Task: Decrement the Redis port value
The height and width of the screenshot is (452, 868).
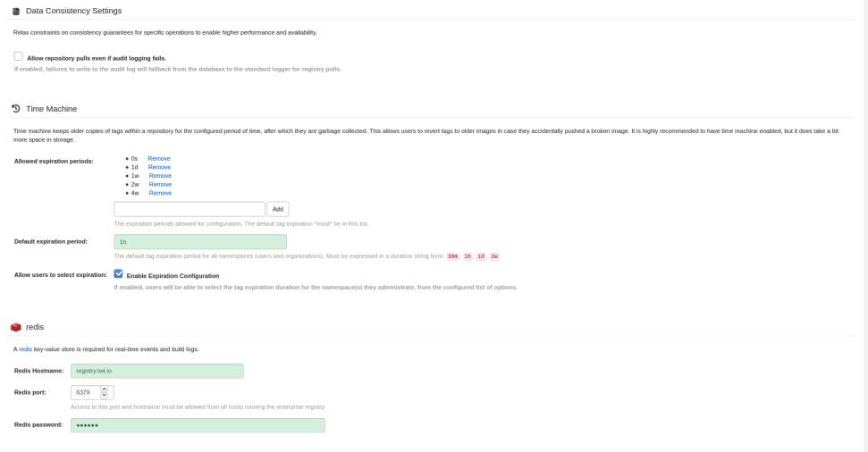Action: click(x=105, y=396)
